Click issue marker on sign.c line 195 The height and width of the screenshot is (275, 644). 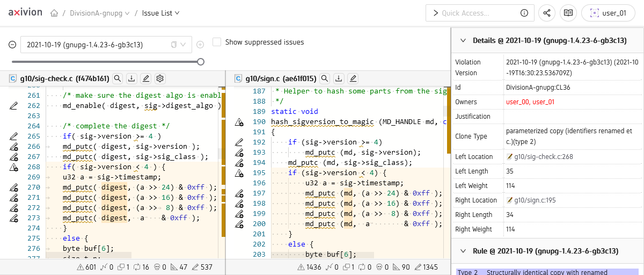tap(239, 173)
